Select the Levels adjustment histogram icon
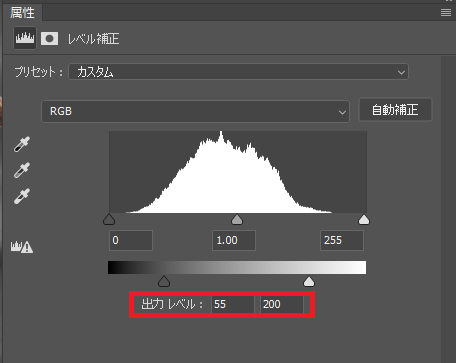The image size is (456, 363). 25,38
